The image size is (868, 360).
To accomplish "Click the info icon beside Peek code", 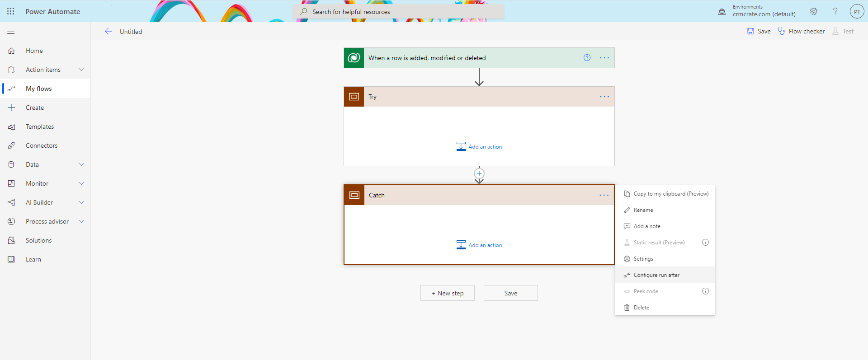I will [x=705, y=291].
